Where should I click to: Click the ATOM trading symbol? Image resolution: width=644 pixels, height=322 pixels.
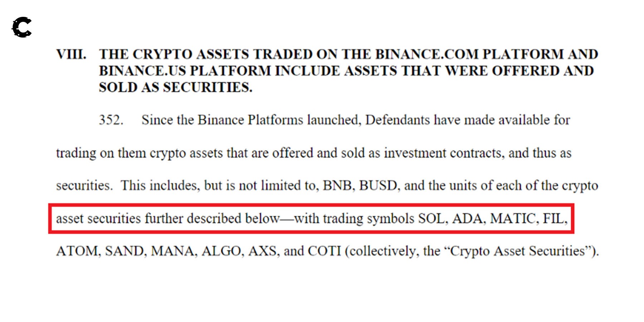(x=77, y=251)
